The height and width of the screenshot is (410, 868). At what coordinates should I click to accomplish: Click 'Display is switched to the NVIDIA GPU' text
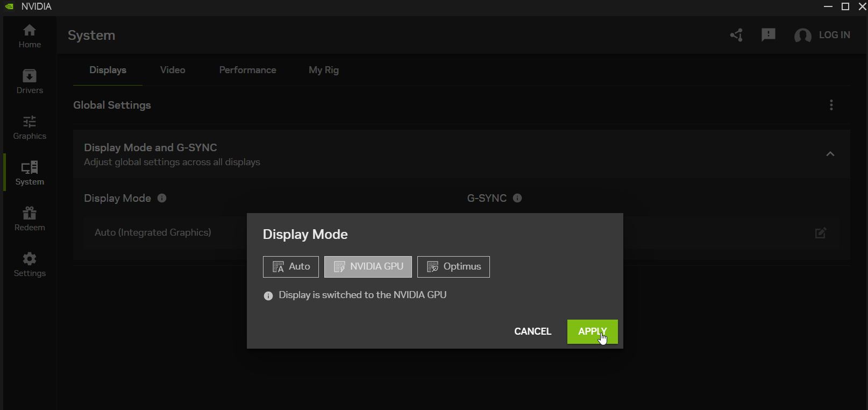(362, 295)
